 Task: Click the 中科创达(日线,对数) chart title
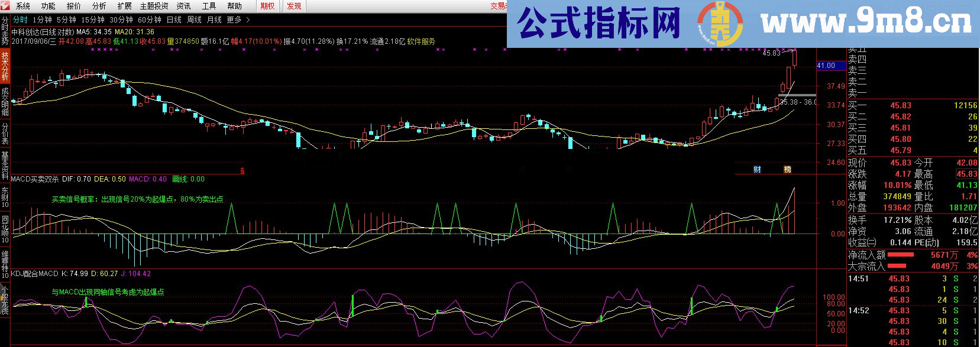43,32
